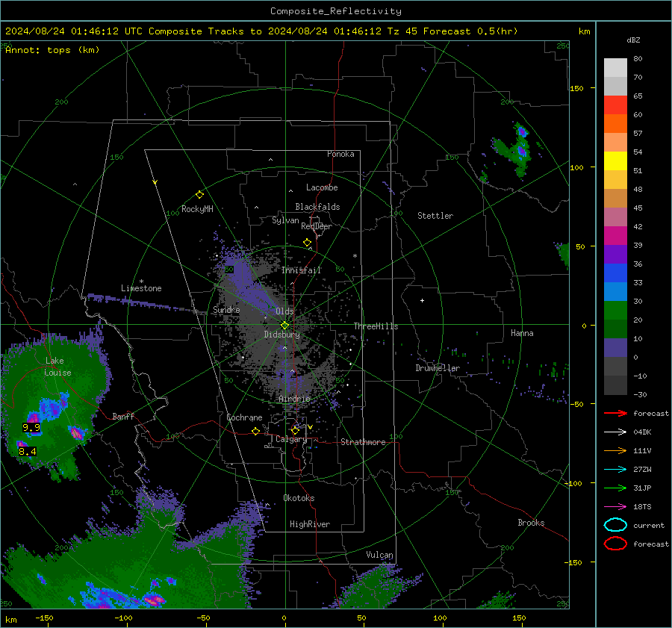Click the red forecast arrow in legend
672x628 pixels.
tap(615, 413)
